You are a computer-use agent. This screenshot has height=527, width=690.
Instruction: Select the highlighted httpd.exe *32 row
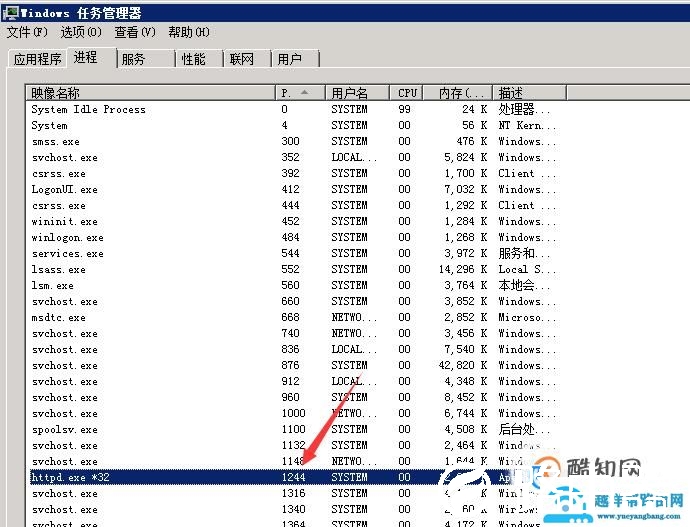[x=295, y=477]
